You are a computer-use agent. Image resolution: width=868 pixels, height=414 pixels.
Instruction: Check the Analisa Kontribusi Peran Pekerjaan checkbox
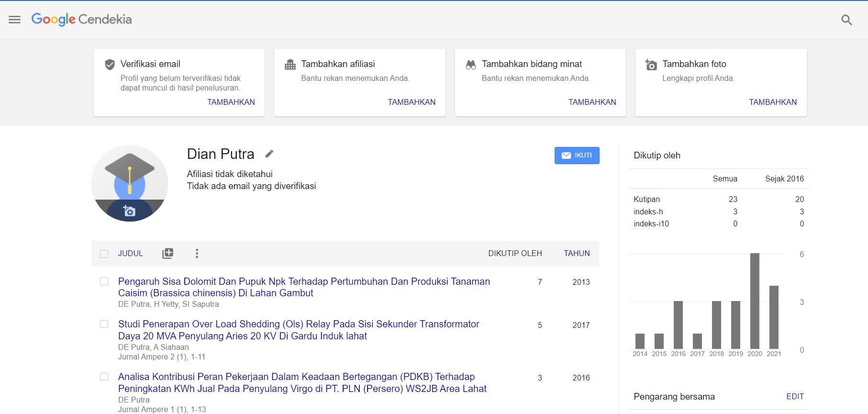(104, 377)
